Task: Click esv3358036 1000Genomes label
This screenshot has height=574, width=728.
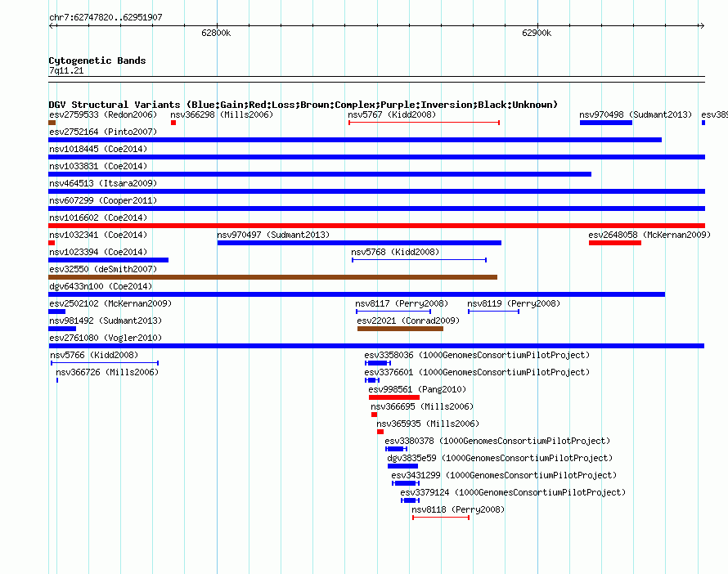Action: click(477, 355)
